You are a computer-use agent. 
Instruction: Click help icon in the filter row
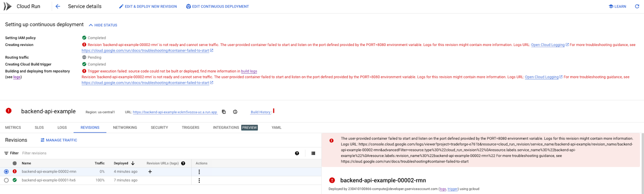pyautogui.click(x=297, y=153)
